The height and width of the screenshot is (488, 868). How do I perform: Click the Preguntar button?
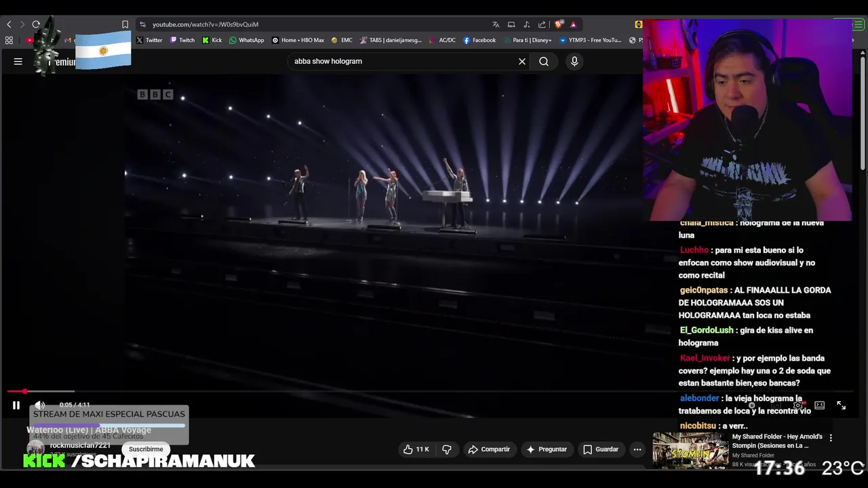pyautogui.click(x=546, y=449)
